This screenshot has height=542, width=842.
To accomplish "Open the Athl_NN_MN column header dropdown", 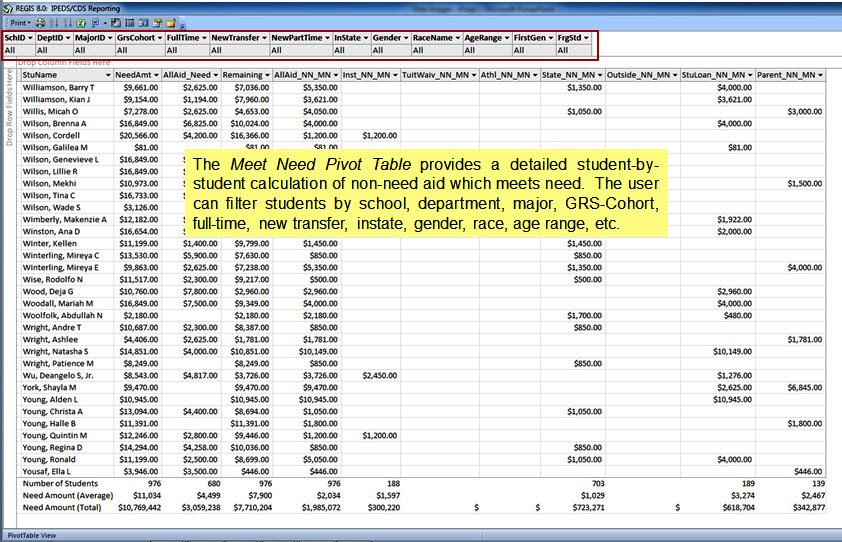I will [x=535, y=75].
